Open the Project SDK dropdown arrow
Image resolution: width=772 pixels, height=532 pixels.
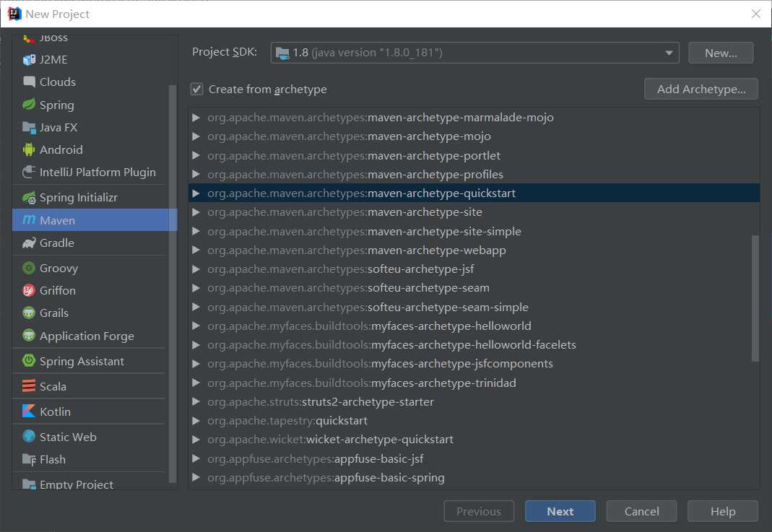(669, 53)
